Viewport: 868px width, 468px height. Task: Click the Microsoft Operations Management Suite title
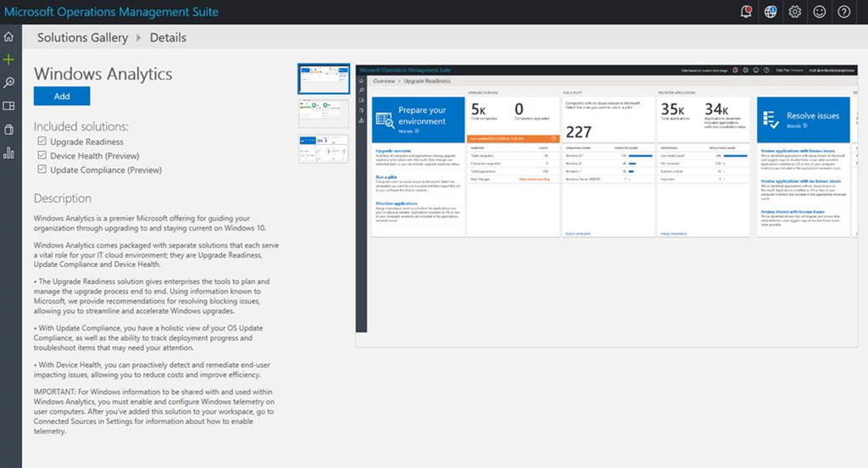[110, 12]
